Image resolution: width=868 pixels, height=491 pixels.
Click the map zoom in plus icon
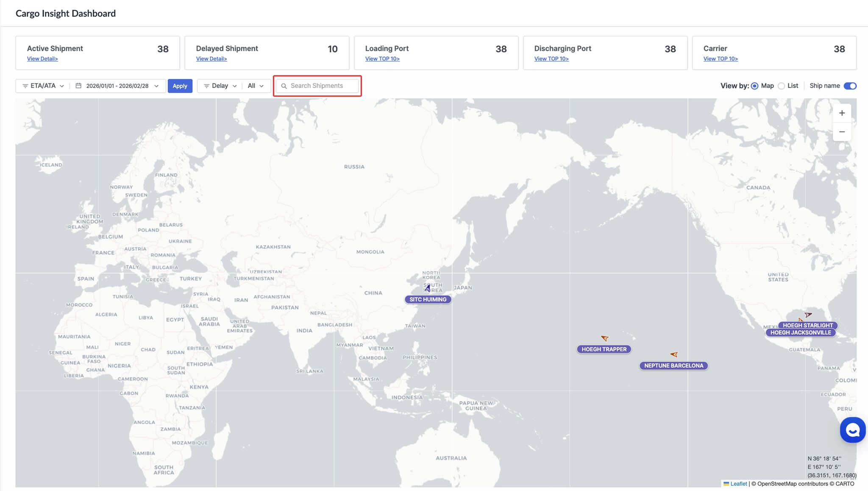pos(842,113)
